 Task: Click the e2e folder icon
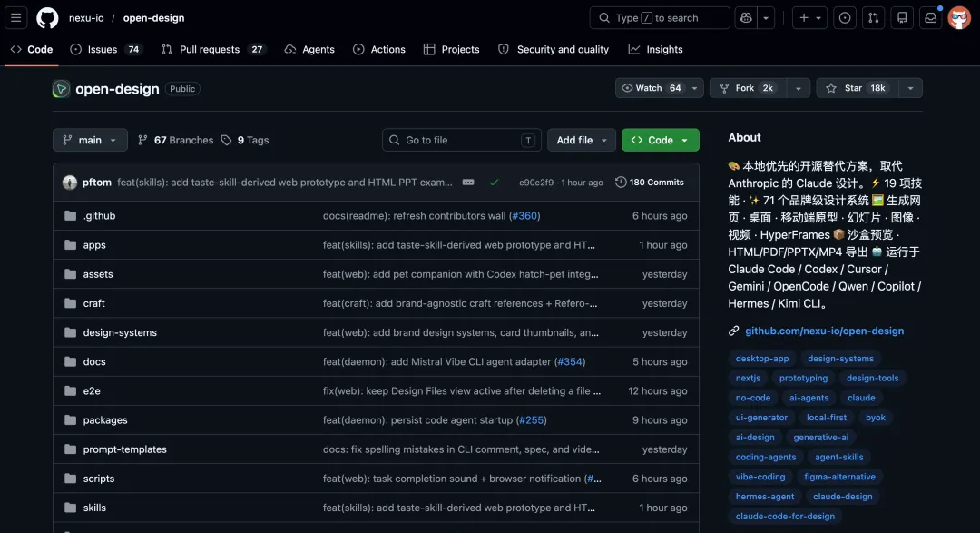click(70, 391)
